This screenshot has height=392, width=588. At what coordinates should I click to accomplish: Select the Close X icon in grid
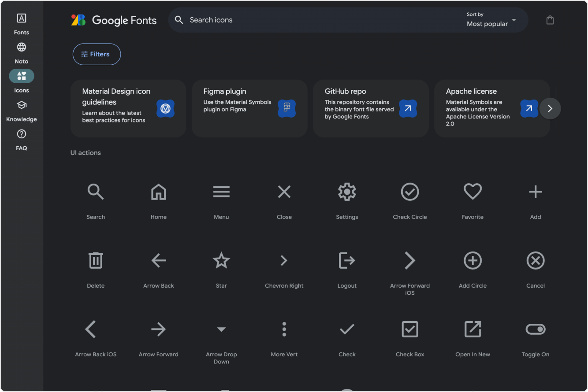pyautogui.click(x=284, y=192)
